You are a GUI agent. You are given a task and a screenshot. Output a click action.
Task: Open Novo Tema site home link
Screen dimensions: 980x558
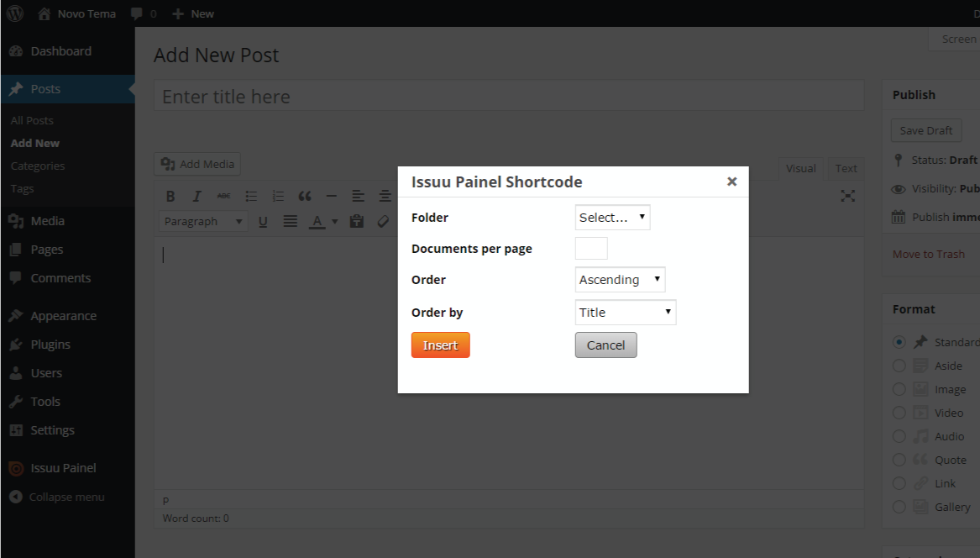(77, 13)
